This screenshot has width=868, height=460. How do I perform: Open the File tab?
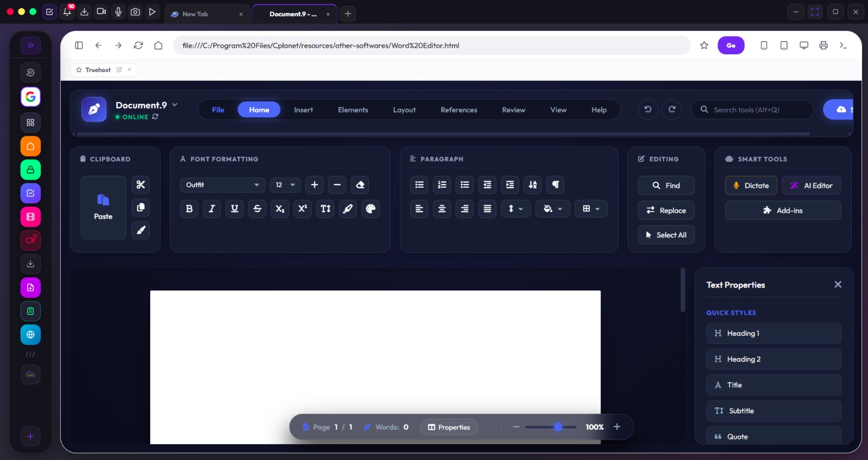[218, 110]
